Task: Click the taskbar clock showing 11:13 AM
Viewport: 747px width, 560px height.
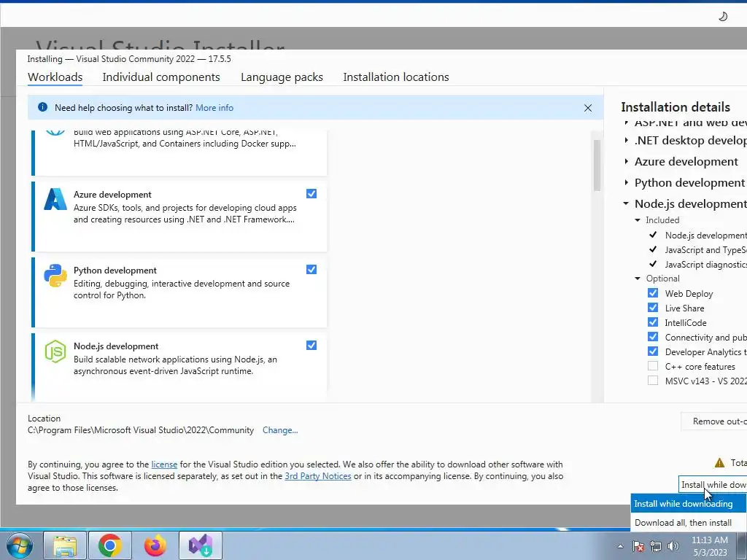Action: click(709, 546)
